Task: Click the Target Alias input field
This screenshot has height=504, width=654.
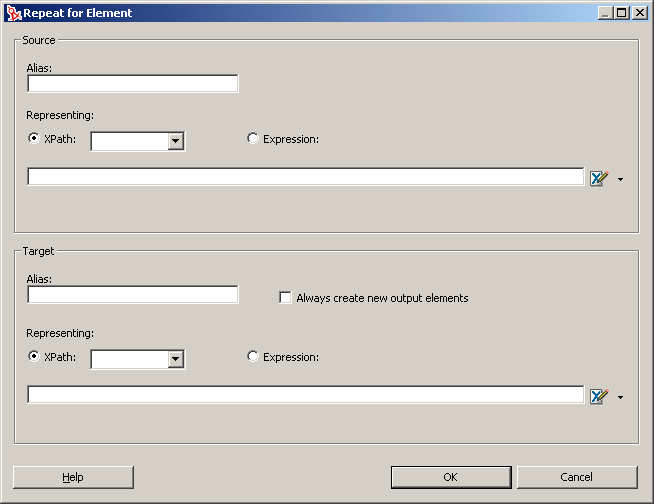Action: click(x=133, y=295)
